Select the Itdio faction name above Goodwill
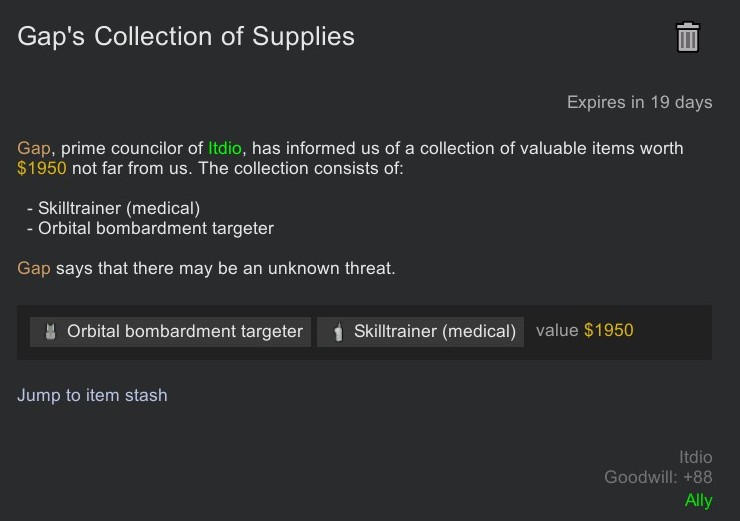 click(x=696, y=457)
